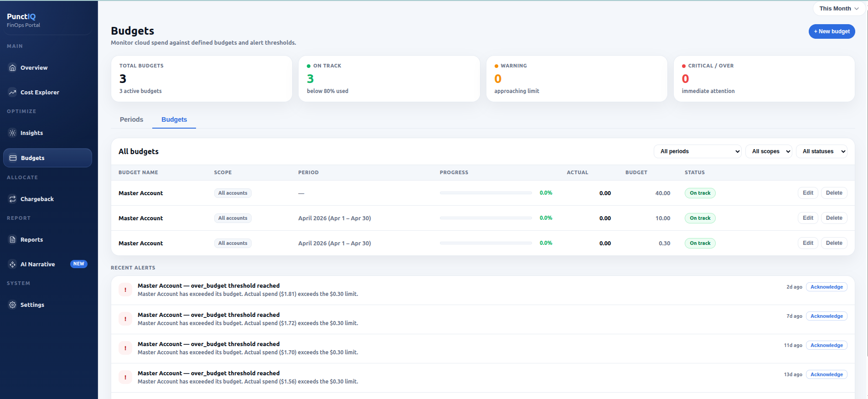Select the Budgets tab
Screen dimensions: 868x399
174,119
